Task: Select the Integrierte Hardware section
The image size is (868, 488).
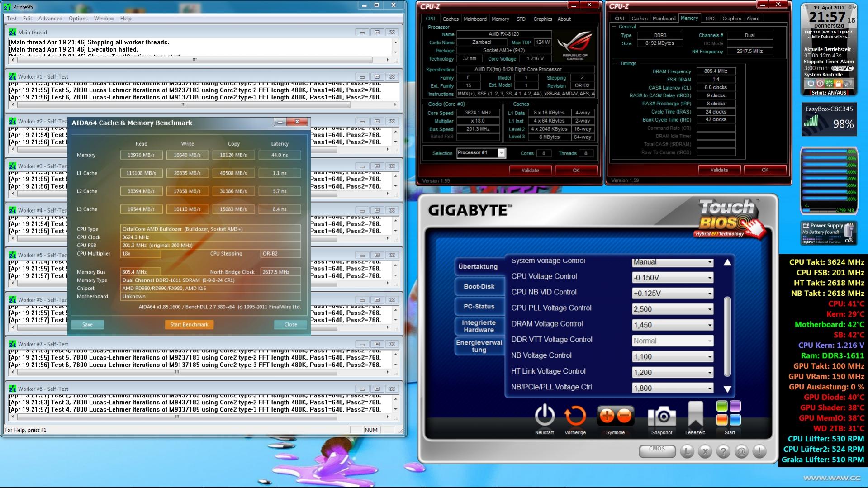Action: coord(479,326)
